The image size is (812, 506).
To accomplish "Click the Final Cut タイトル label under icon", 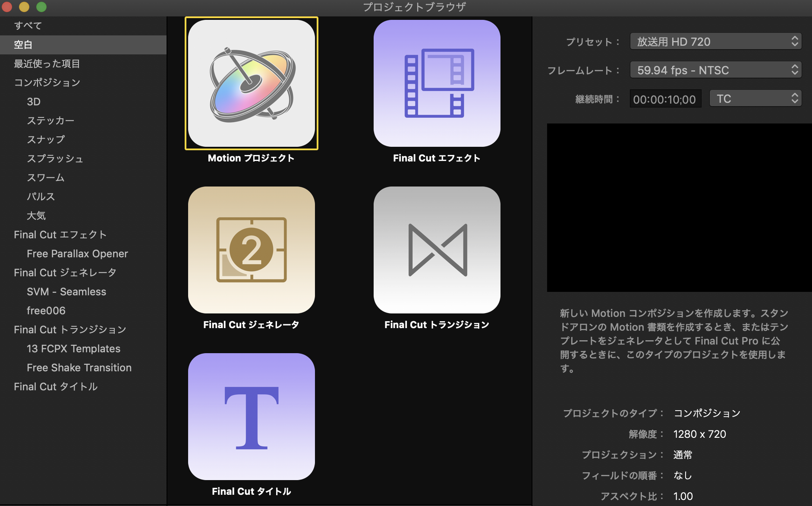I will tap(251, 492).
